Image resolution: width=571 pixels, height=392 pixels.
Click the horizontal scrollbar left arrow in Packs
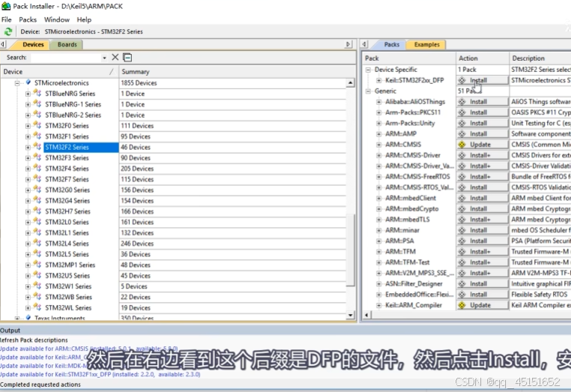click(x=366, y=315)
